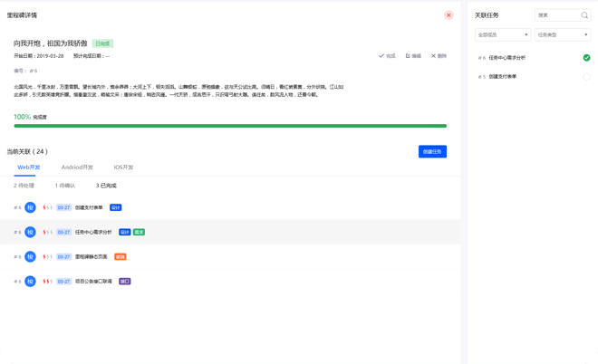Select the Web开发 tab

29,168
